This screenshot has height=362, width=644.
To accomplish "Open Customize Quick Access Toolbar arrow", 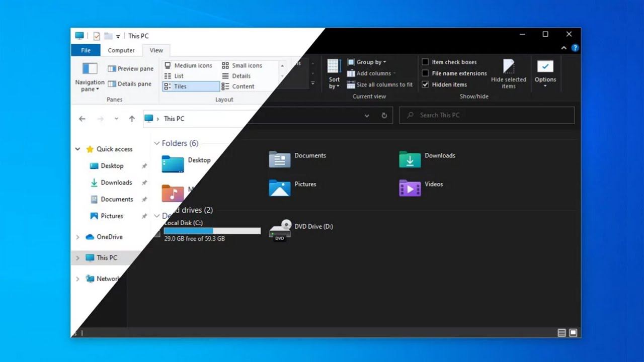I will [x=118, y=36].
